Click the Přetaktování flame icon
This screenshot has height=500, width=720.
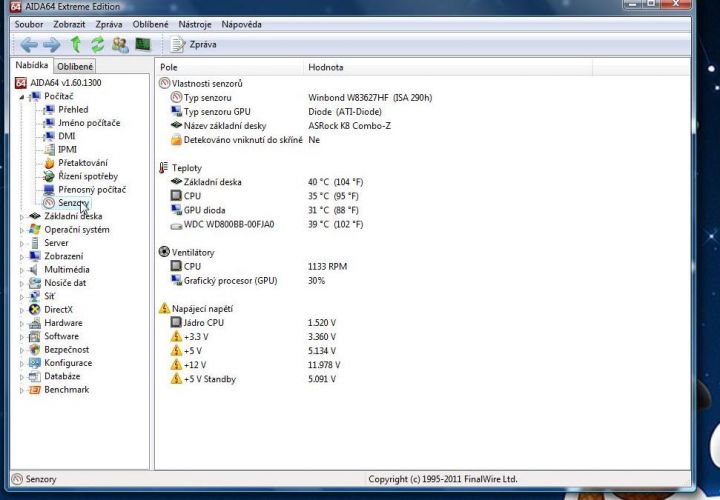(x=49, y=163)
